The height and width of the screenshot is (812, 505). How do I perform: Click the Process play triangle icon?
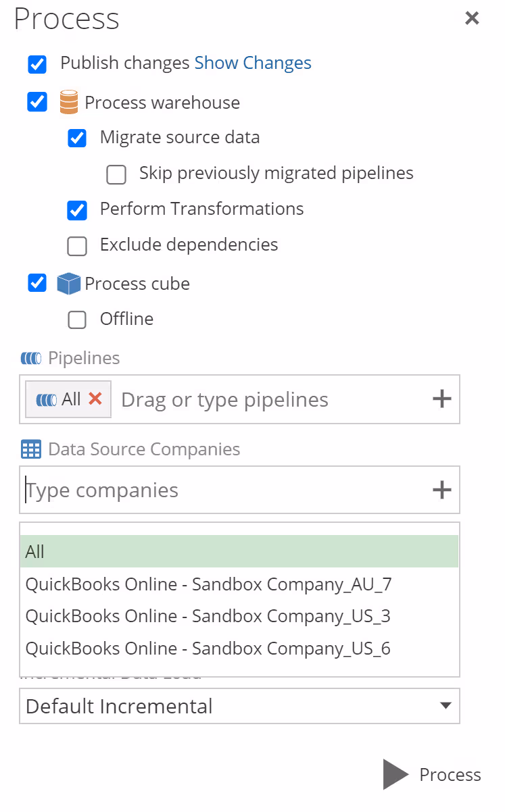(395, 774)
